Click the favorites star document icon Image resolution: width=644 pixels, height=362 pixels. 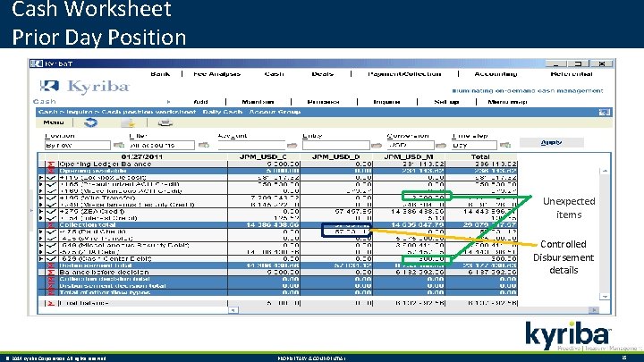[x=128, y=122]
